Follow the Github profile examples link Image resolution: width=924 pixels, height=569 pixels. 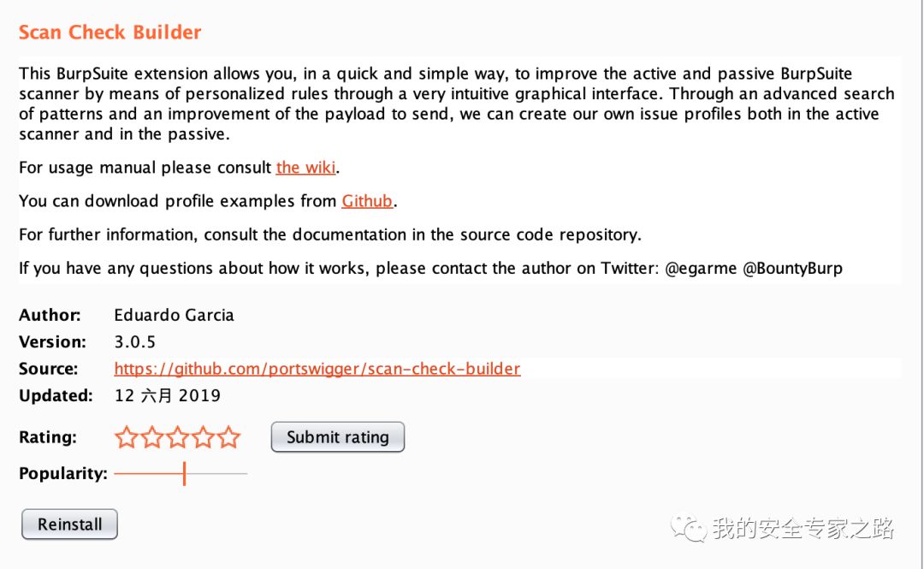pyautogui.click(x=367, y=201)
